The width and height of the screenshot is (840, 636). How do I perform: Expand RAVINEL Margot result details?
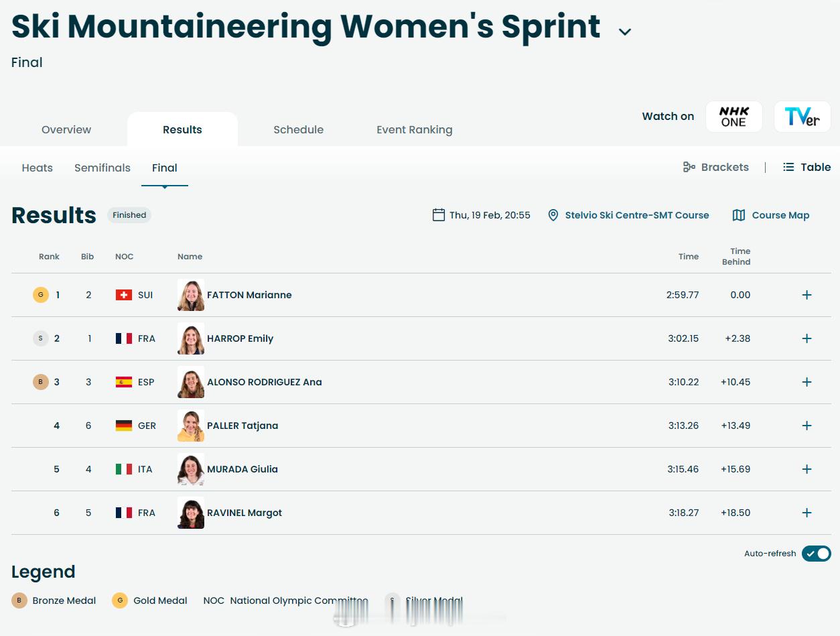click(x=807, y=513)
